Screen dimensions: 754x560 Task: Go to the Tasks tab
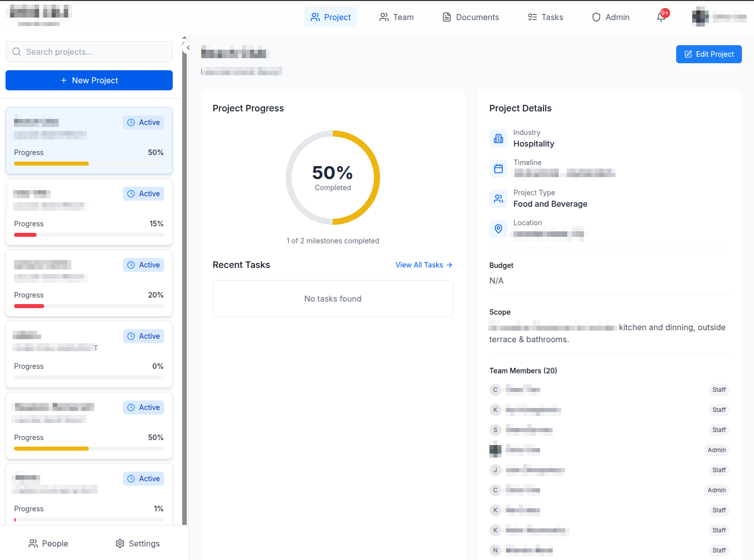pos(545,17)
